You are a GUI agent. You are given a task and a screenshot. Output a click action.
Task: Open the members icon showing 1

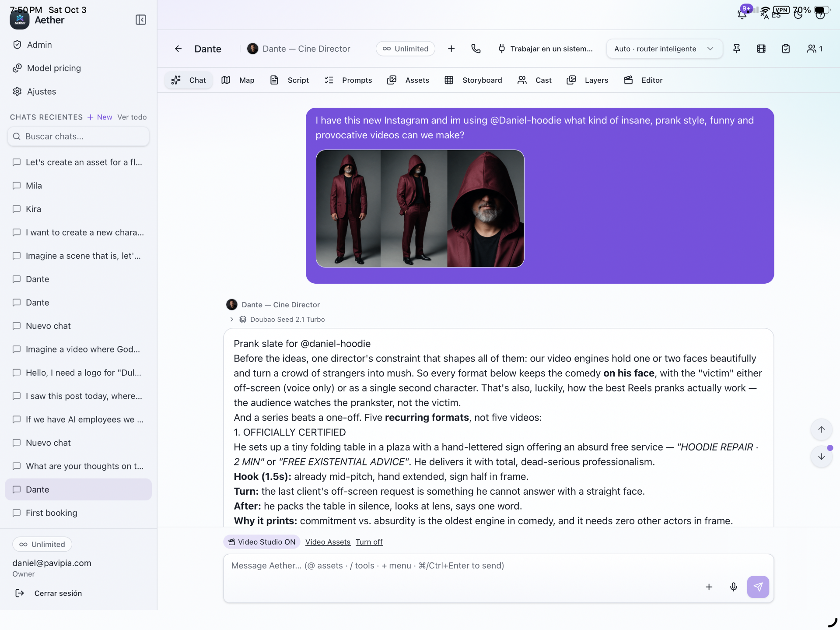click(815, 49)
